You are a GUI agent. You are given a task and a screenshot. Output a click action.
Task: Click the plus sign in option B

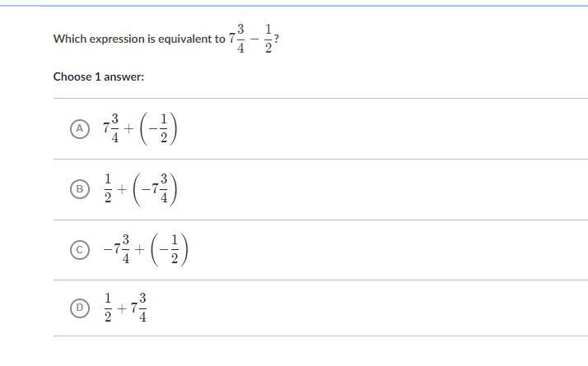[122, 189]
